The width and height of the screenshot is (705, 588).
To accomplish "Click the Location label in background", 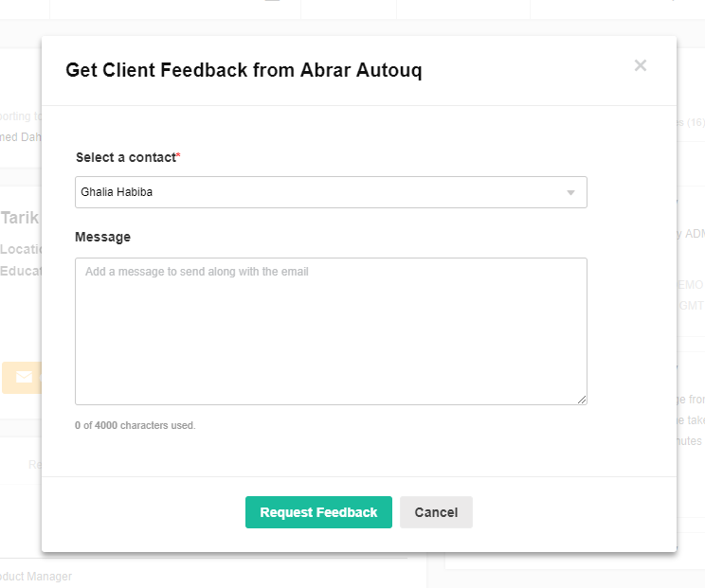I will coord(21,249).
